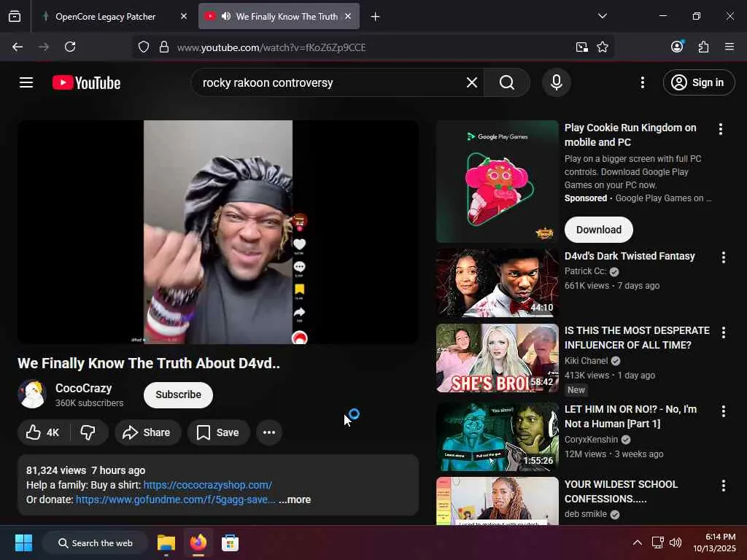The width and height of the screenshot is (747, 560).
Task: Open tracking protection shield info
Action: [144, 47]
